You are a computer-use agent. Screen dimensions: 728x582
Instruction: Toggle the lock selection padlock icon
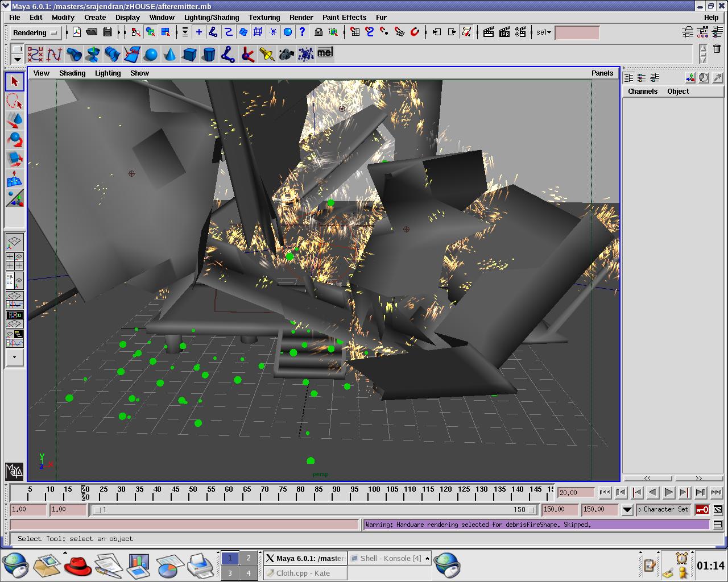[318, 32]
